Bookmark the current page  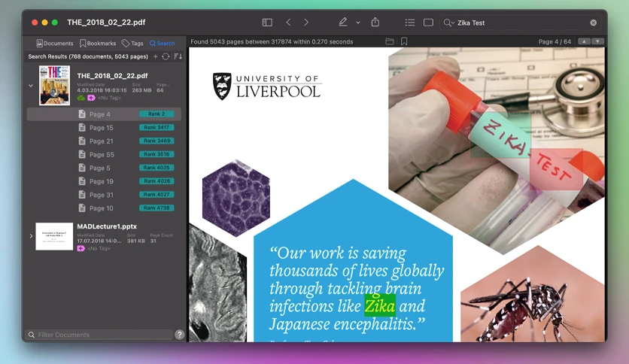click(404, 41)
